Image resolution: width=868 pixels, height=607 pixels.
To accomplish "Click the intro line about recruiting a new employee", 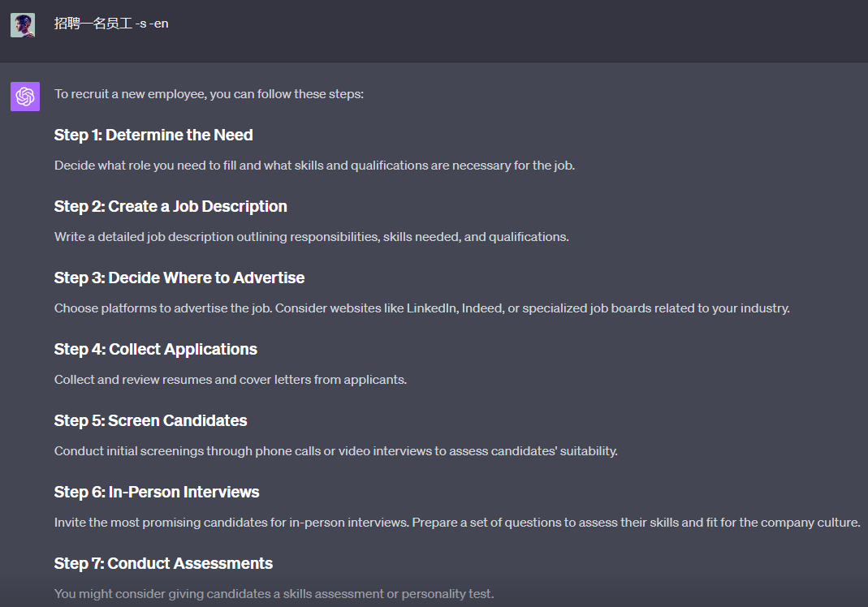I will (x=209, y=94).
